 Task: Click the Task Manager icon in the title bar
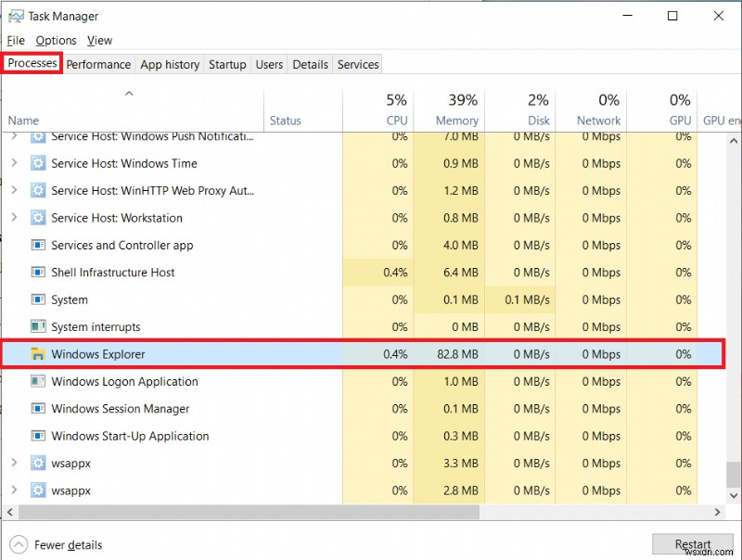coord(17,16)
